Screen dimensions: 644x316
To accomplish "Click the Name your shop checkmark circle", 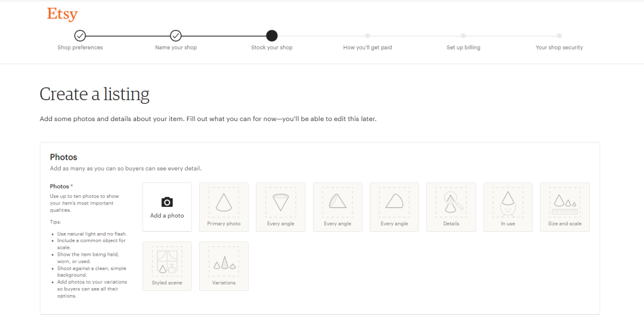I will point(176,36).
